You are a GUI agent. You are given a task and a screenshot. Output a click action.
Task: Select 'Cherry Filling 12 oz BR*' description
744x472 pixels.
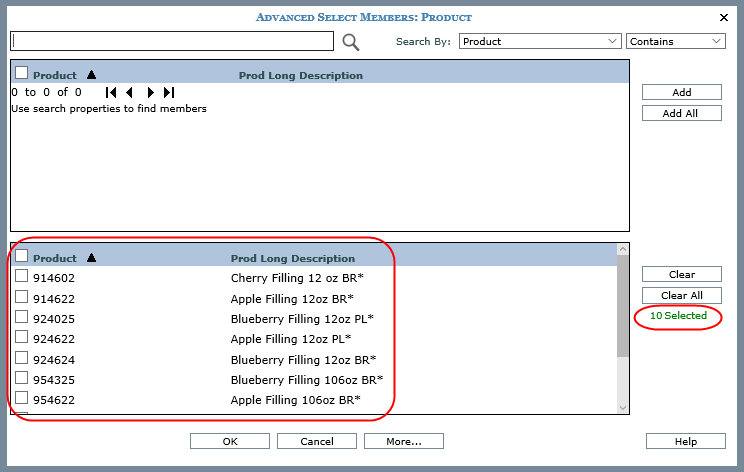(x=297, y=278)
